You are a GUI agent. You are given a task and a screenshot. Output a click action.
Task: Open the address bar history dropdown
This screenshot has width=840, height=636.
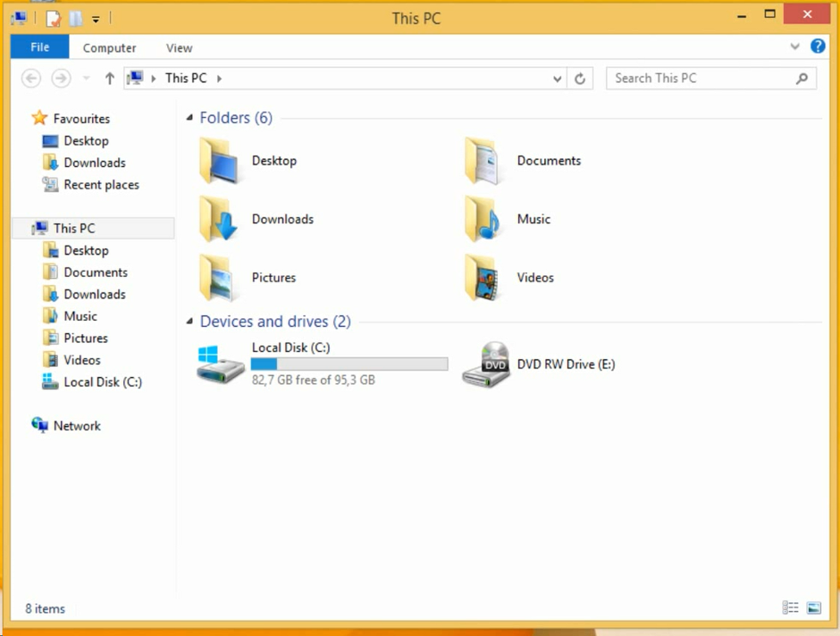coord(557,79)
